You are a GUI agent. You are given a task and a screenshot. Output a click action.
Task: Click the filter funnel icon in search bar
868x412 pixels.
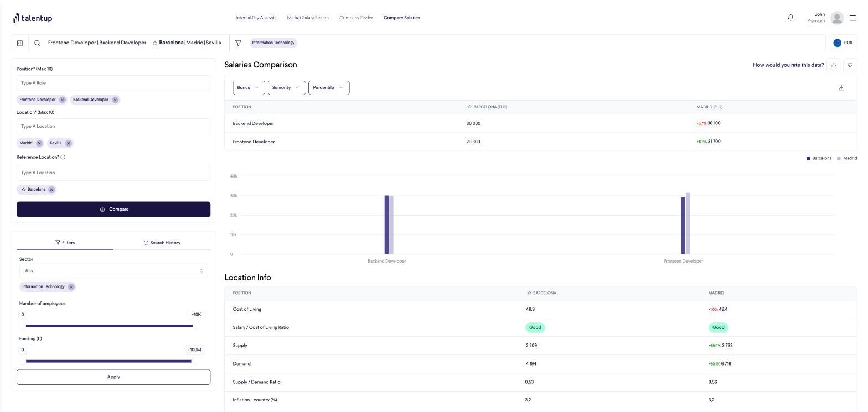[x=238, y=43]
